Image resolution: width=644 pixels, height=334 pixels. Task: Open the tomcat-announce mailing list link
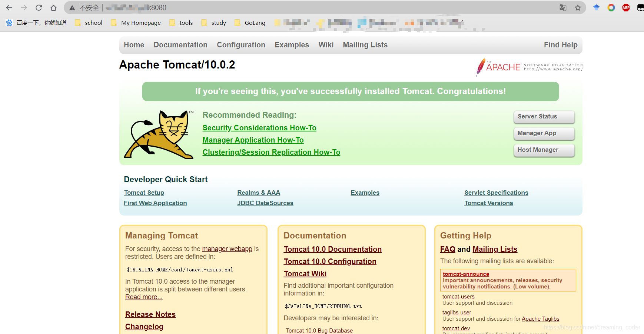point(466,274)
